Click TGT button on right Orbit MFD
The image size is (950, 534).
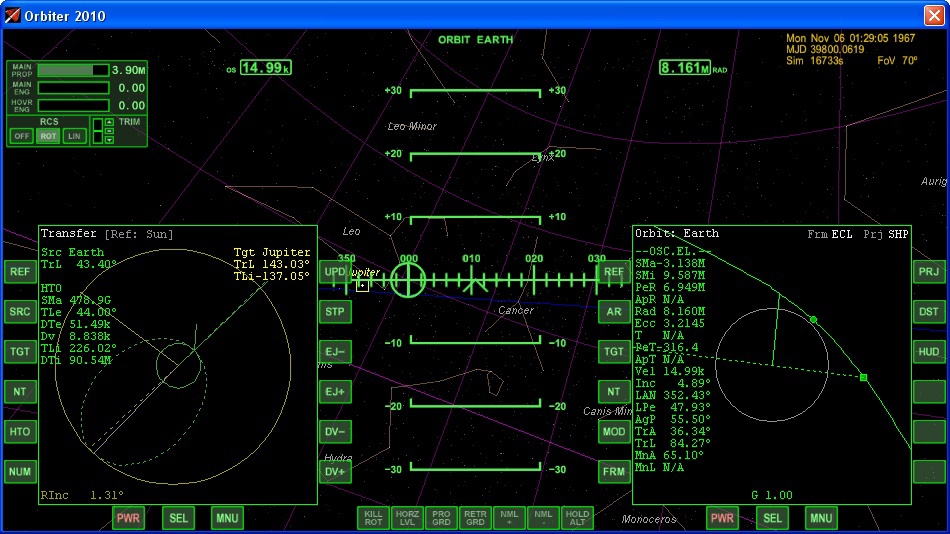tap(614, 352)
